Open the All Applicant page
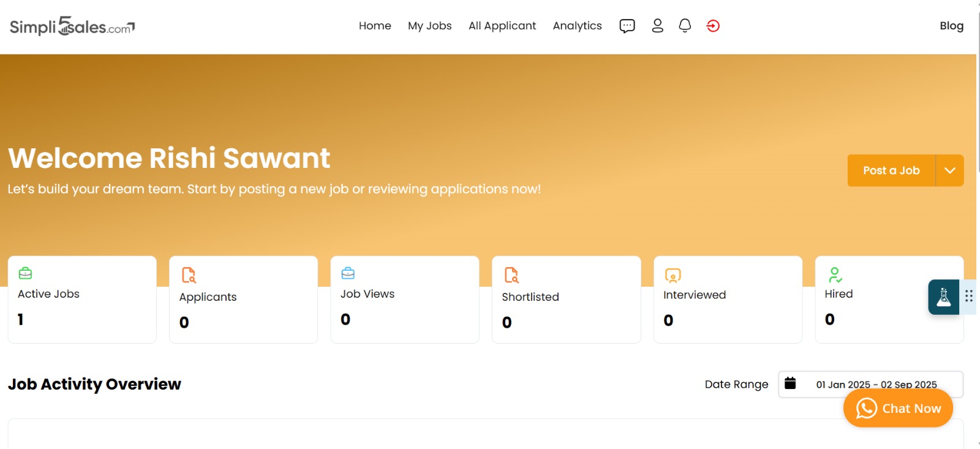The height and width of the screenshot is (449, 980). (502, 26)
